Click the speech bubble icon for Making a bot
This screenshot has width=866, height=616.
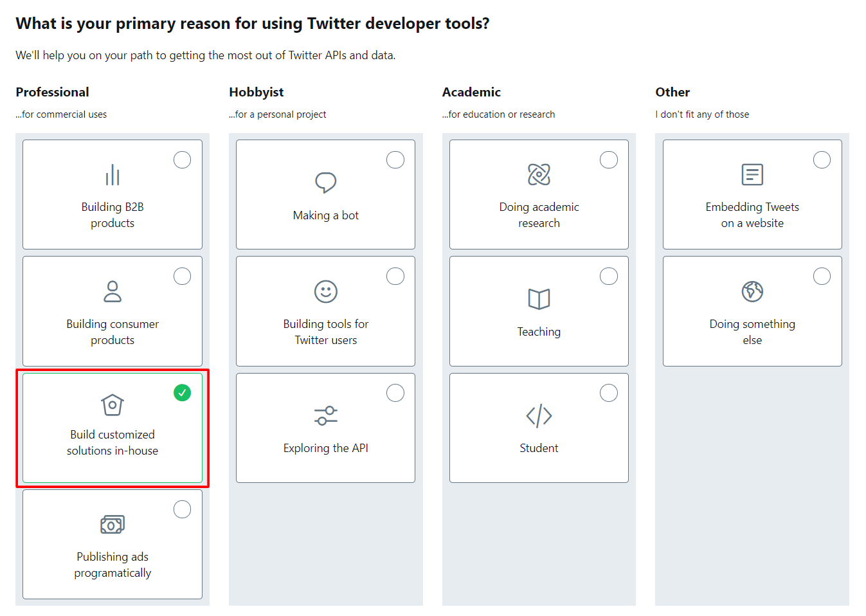pos(326,183)
